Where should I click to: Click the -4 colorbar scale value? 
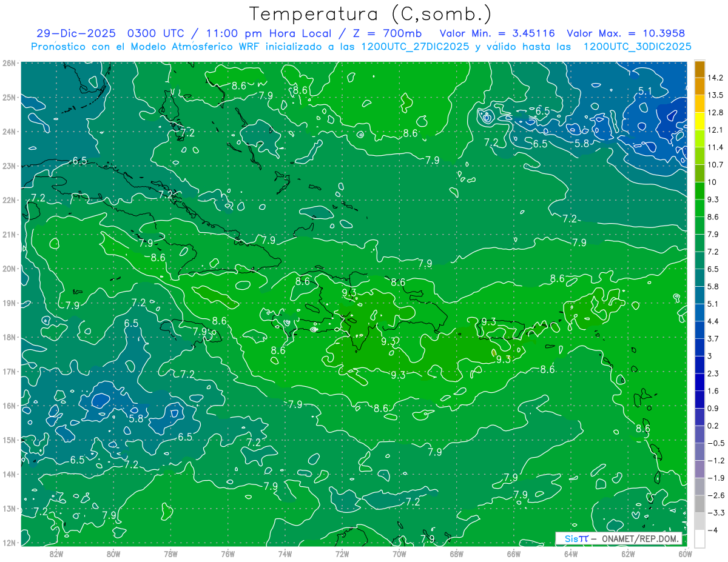click(x=712, y=530)
